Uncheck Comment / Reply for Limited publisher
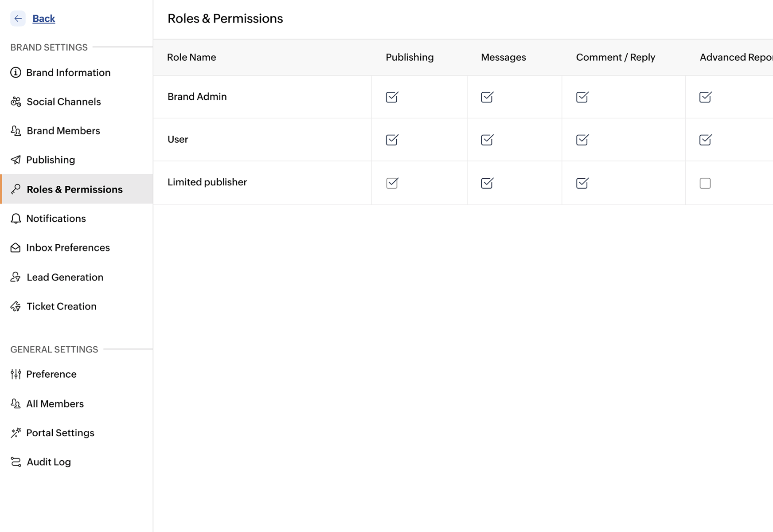The height and width of the screenshot is (532, 773). (582, 183)
